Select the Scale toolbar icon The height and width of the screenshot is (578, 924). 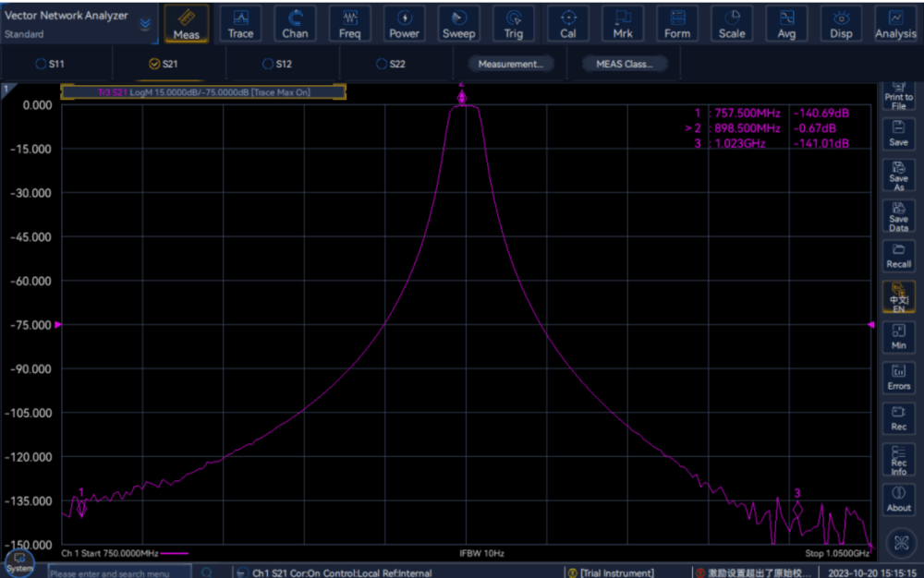pyautogui.click(x=732, y=24)
